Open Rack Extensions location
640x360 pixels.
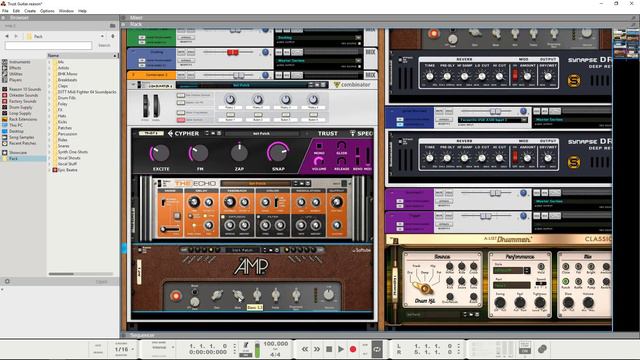(23, 119)
